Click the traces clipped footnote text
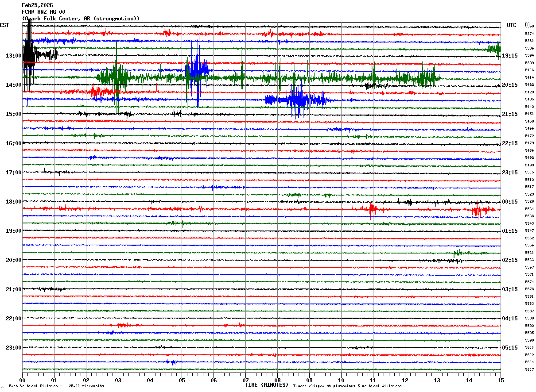 [347, 386]
